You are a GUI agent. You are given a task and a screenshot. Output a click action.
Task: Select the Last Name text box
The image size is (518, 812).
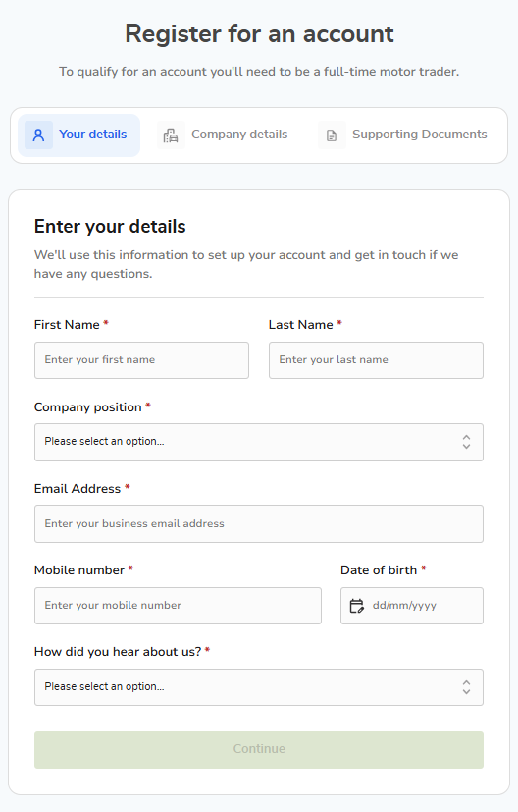coord(376,360)
